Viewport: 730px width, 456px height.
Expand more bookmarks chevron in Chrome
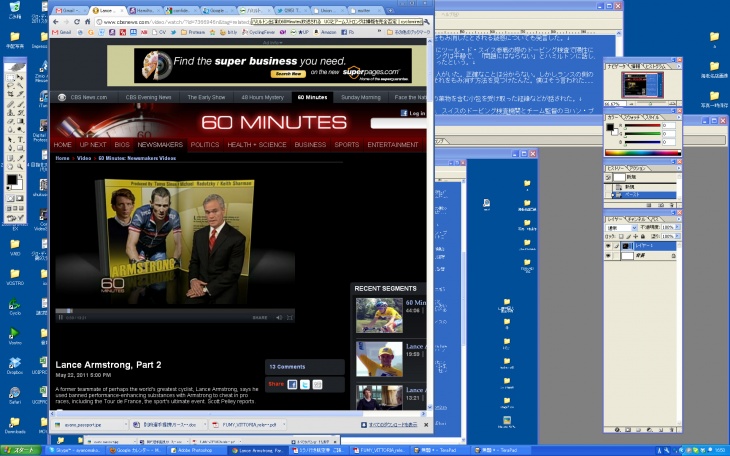click(380, 32)
